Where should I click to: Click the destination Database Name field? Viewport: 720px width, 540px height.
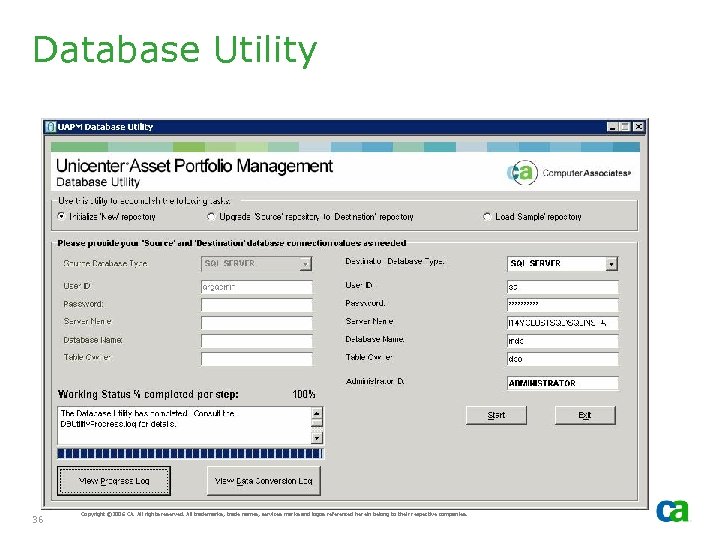(562, 341)
